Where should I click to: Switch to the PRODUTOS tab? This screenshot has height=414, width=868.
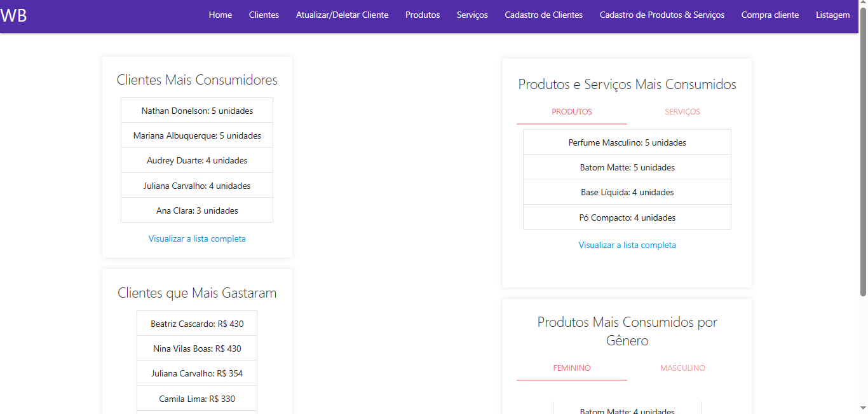coord(572,112)
